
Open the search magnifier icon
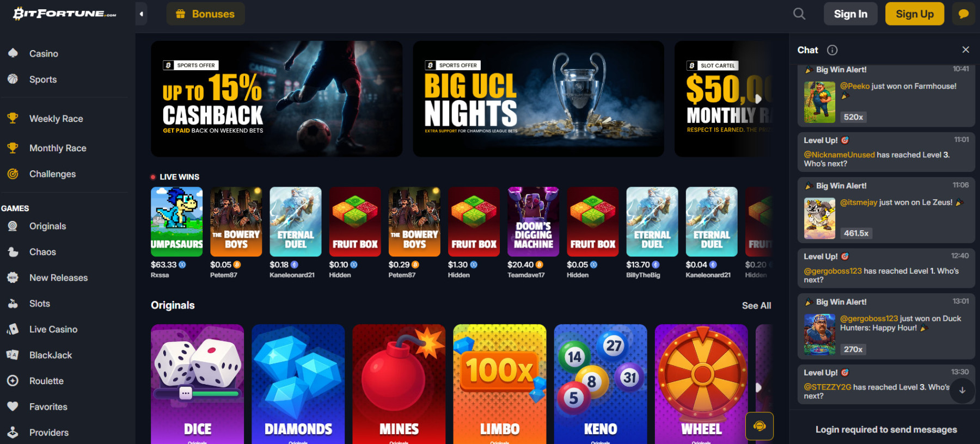pos(799,14)
